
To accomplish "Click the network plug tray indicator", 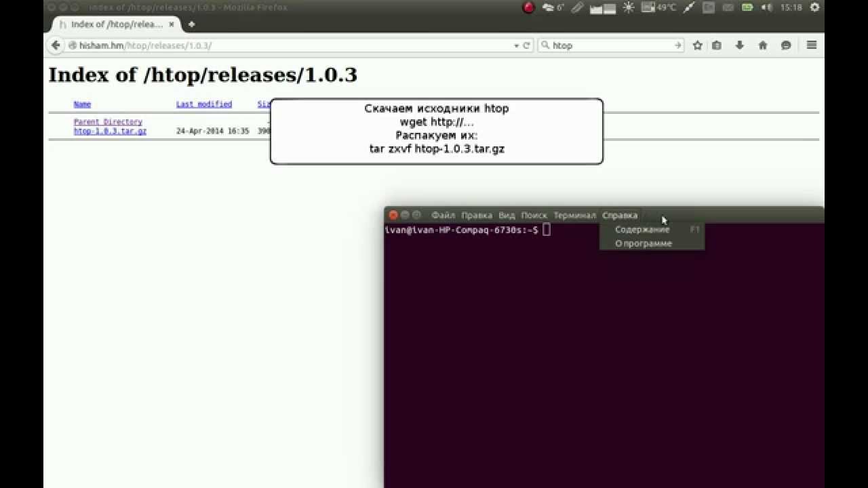I will pyautogui.click(x=689, y=7).
